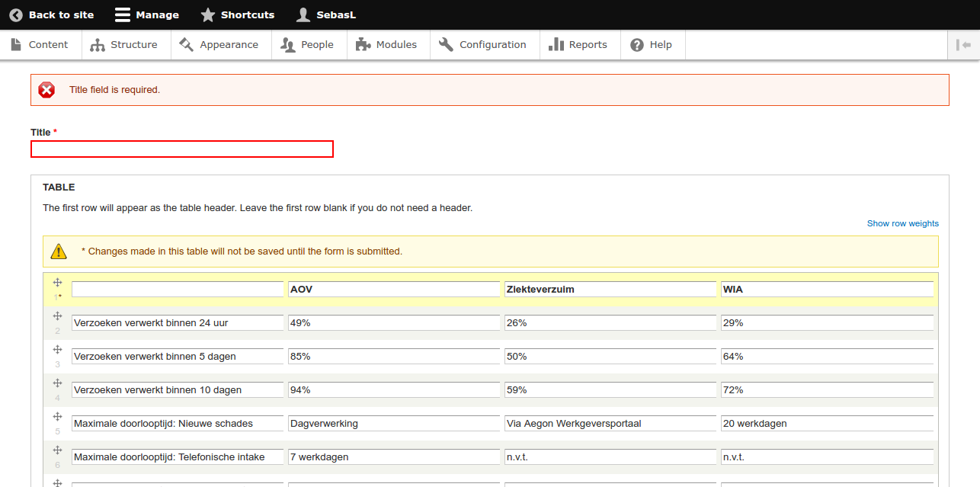Screen dimensions: 980x487
Task: Click the Modules puzzle icon
Action: click(363, 45)
